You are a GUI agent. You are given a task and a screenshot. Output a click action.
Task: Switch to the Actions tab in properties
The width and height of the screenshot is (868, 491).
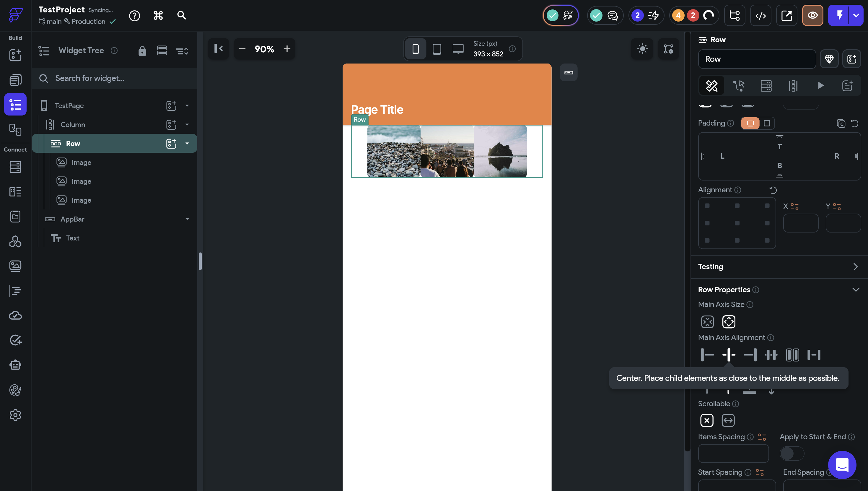pos(739,86)
